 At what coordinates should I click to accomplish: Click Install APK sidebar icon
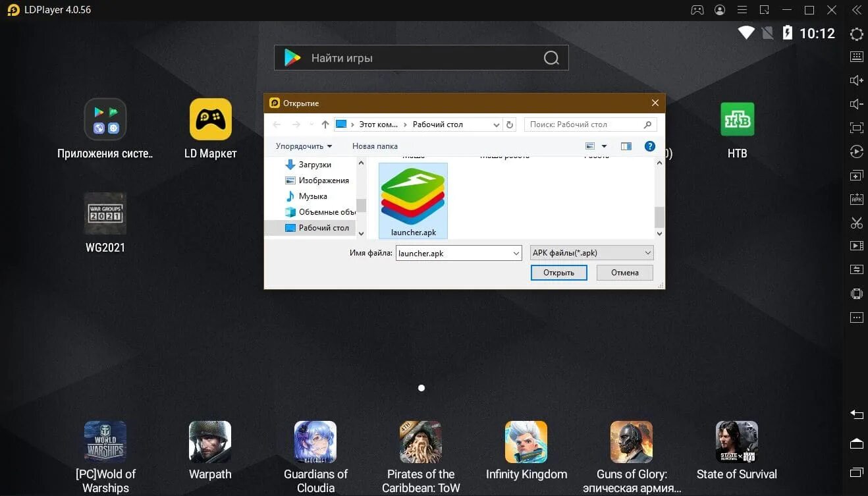(x=856, y=199)
